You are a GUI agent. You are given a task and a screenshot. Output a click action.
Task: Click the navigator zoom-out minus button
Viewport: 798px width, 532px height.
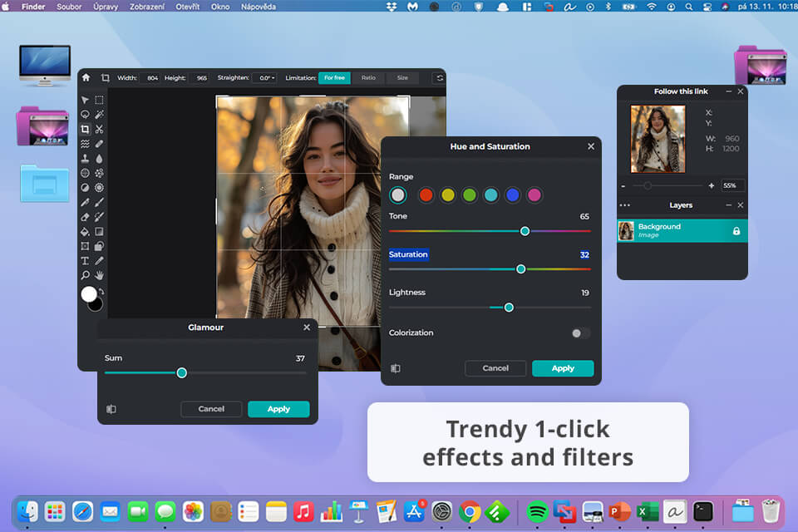point(623,186)
